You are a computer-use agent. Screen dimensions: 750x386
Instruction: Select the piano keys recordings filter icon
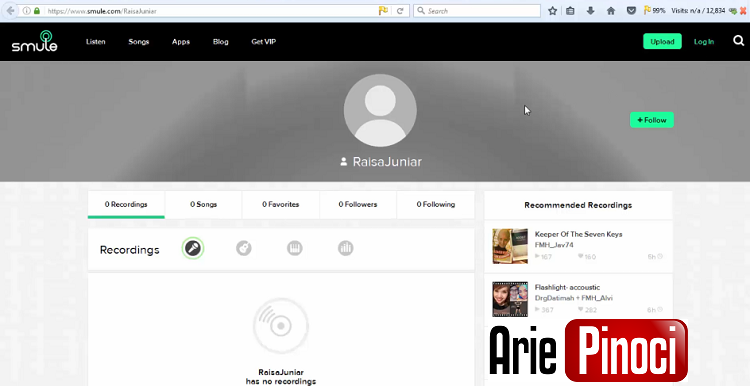[x=295, y=248]
